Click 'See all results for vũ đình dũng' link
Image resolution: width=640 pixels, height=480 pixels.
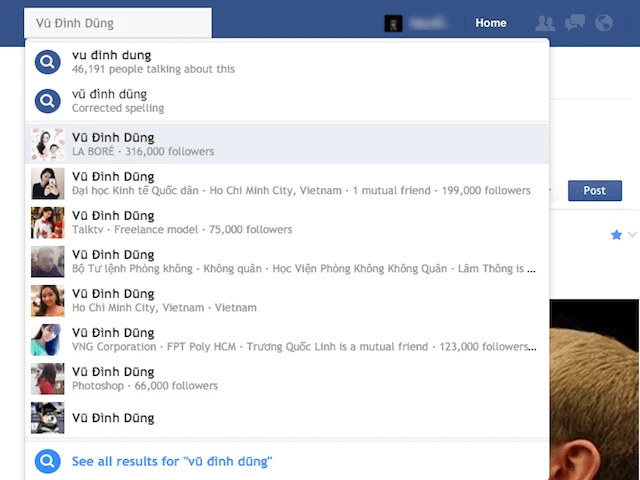click(172, 461)
